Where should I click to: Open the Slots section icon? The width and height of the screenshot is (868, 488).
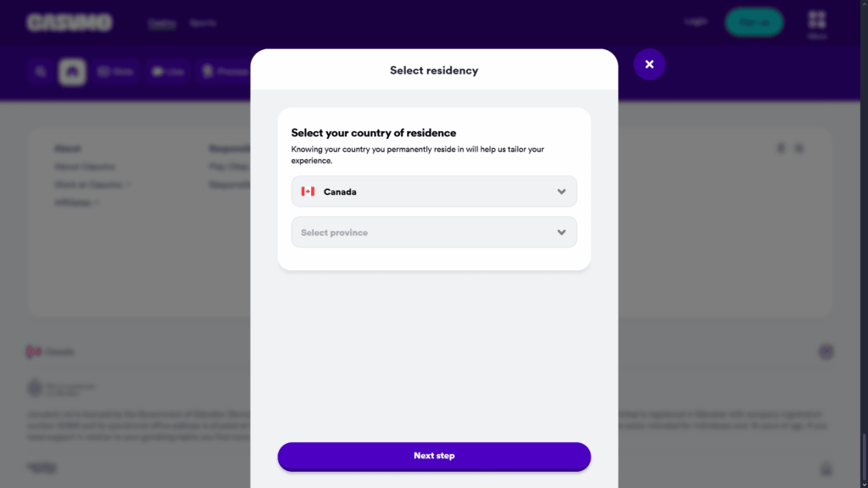(115, 71)
